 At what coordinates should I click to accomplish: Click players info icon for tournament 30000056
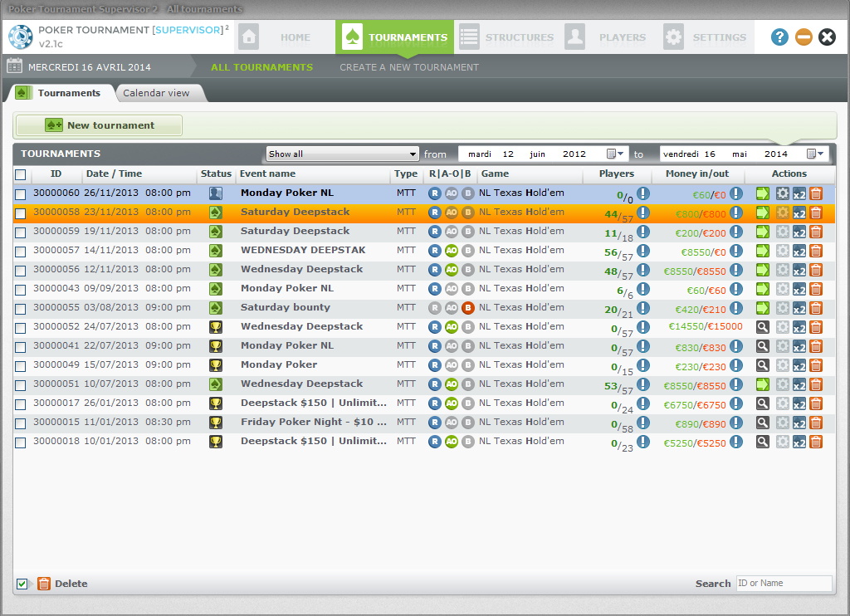click(643, 270)
